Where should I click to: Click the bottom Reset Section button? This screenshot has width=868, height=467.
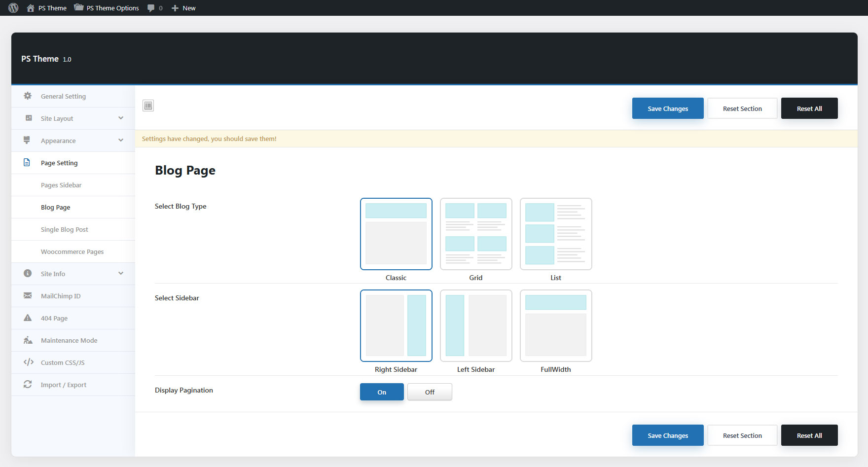click(742, 435)
